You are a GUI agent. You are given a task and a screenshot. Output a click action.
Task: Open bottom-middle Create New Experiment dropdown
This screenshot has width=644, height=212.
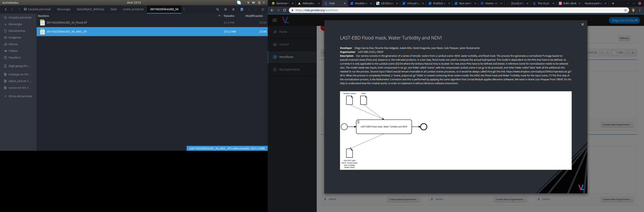[510, 199]
